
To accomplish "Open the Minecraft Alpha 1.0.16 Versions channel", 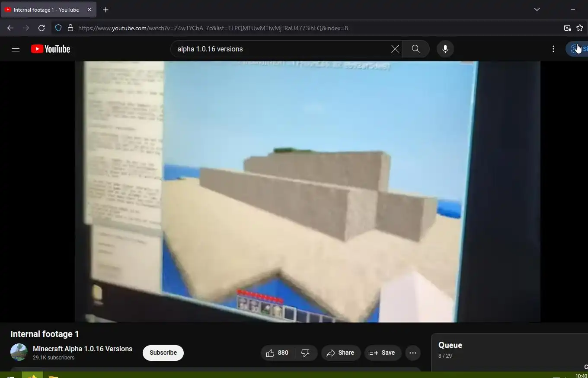I will (83, 349).
